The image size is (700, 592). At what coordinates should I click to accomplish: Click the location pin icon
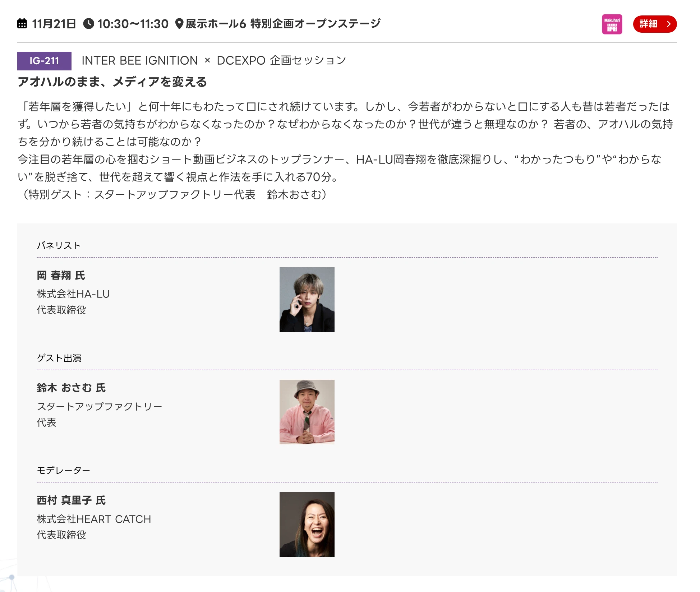point(179,24)
